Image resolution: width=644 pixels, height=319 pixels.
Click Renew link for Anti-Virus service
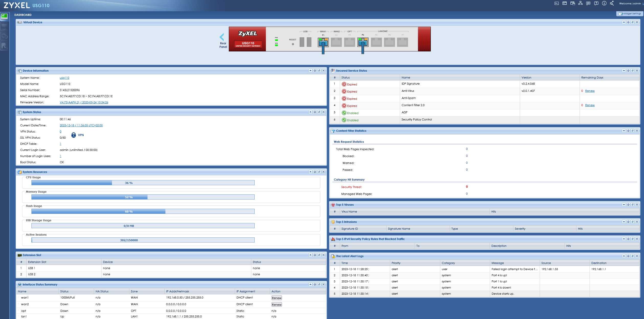590,91
